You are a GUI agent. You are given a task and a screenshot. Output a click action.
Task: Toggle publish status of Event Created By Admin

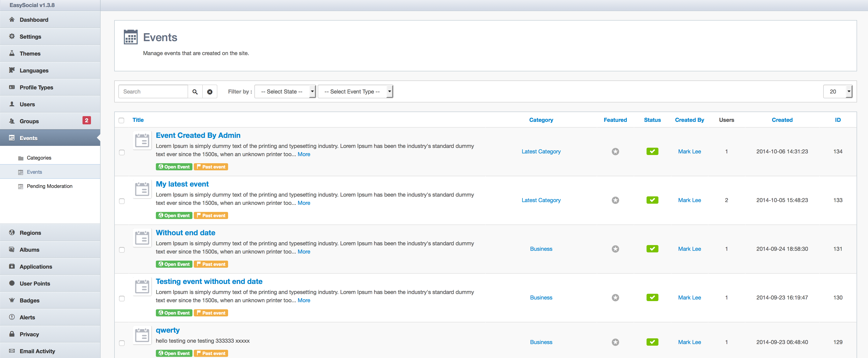[652, 152]
